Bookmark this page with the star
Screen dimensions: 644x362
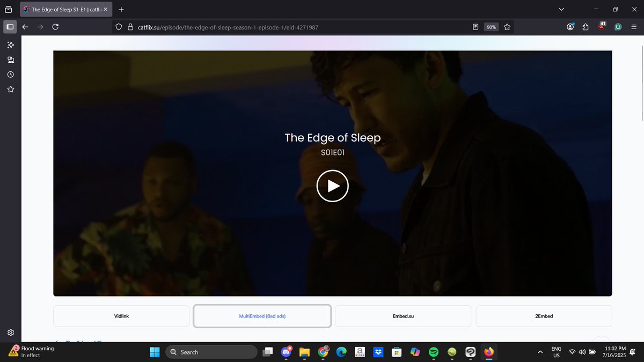[507, 27]
